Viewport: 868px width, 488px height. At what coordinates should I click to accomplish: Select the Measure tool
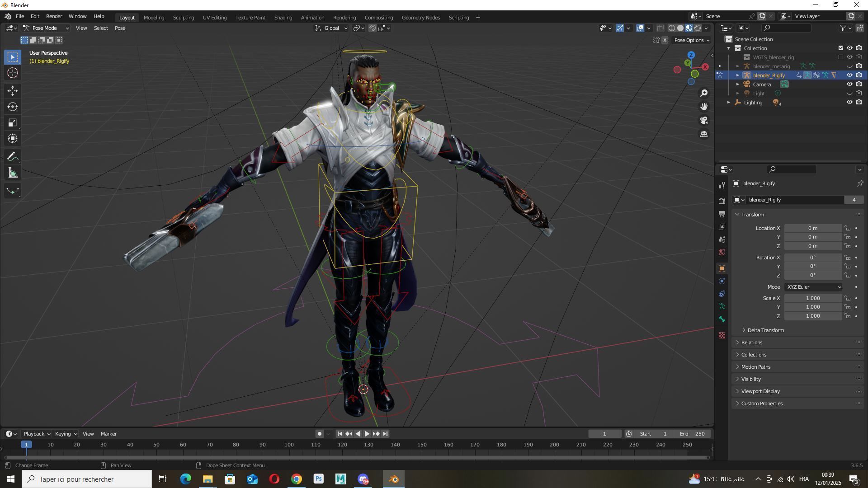tap(13, 173)
